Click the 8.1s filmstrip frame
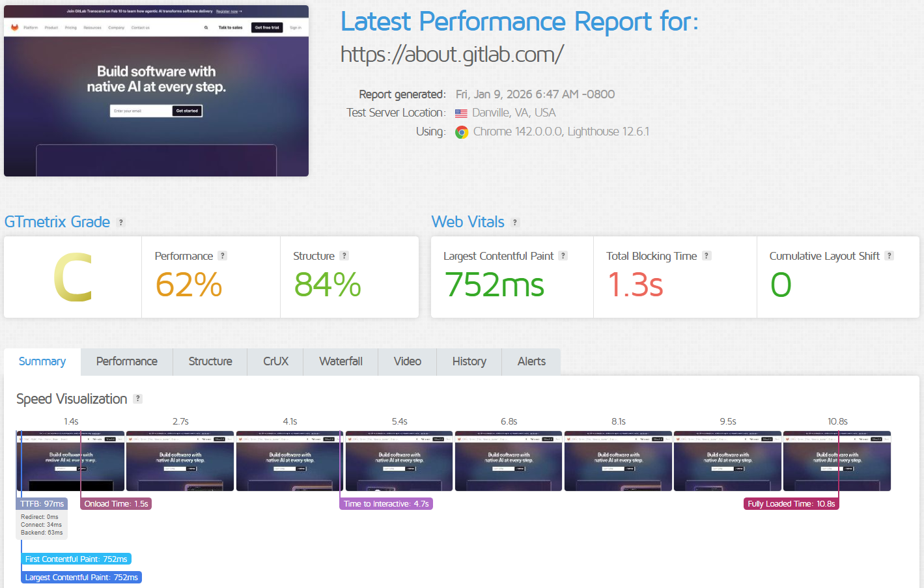Screen dimensions: 924x588 [618, 461]
